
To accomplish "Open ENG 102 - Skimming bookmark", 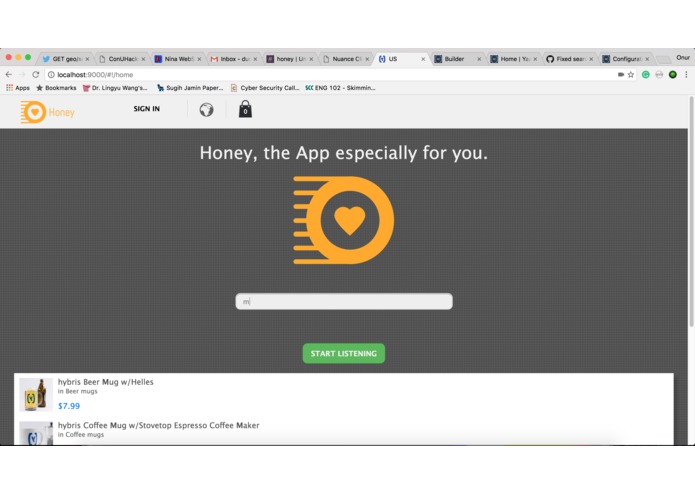I will (x=340, y=88).
